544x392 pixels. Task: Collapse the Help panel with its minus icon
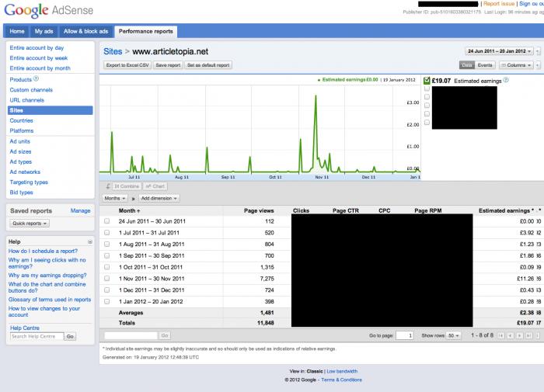click(x=90, y=241)
